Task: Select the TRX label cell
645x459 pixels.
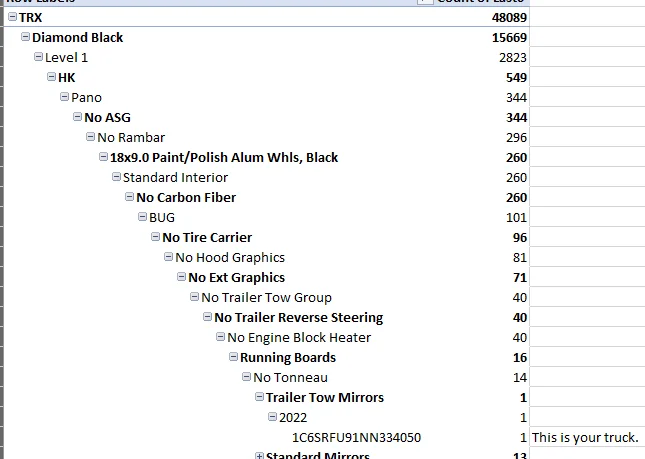Action: (x=30, y=18)
